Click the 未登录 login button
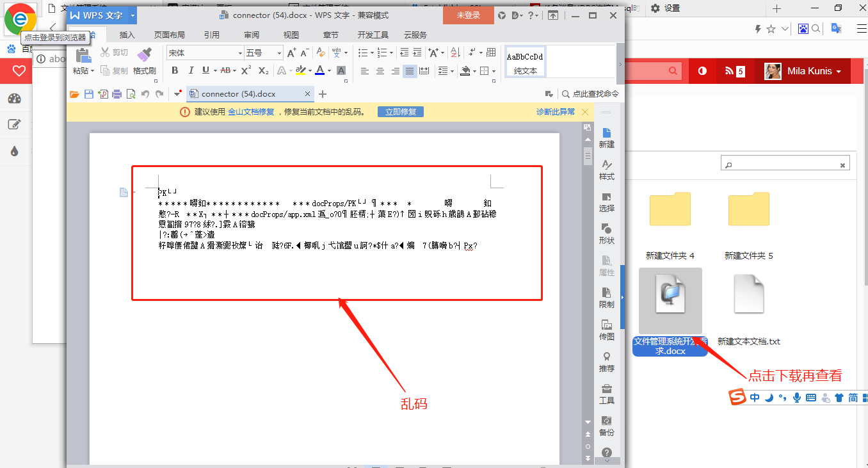This screenshot has width=868, height=468. (x=469, y=15)
